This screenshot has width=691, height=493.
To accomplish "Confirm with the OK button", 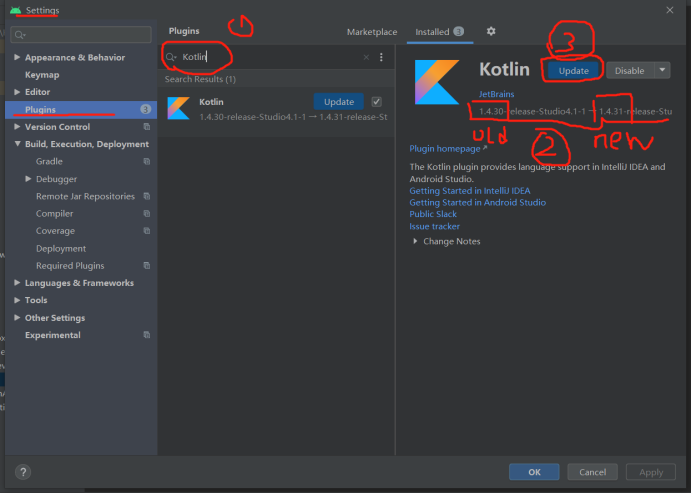I will [534, 472].
